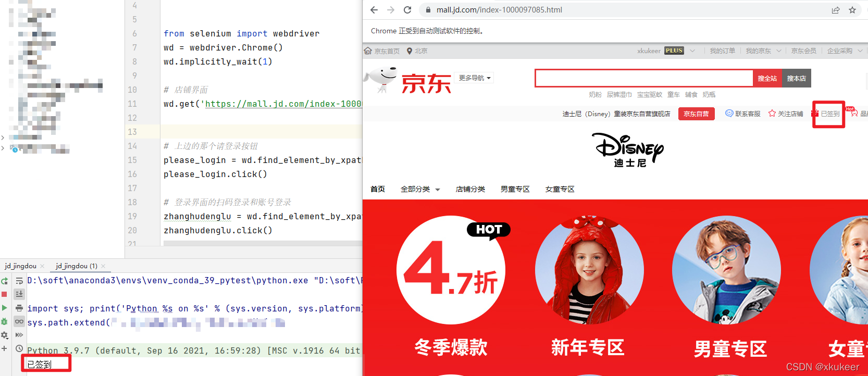Select the 店铺分类 navigation tab

pos(470,189)
